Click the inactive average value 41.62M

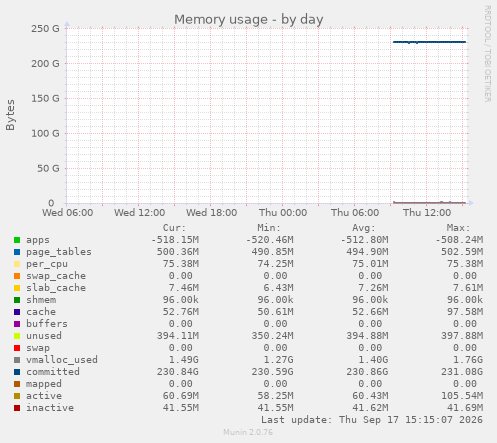point(370,408)
